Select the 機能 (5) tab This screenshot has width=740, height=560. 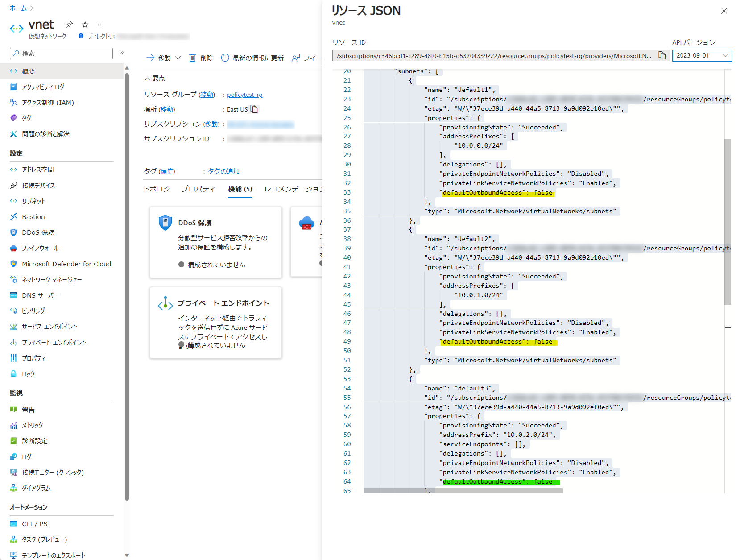tap(240, 189)
